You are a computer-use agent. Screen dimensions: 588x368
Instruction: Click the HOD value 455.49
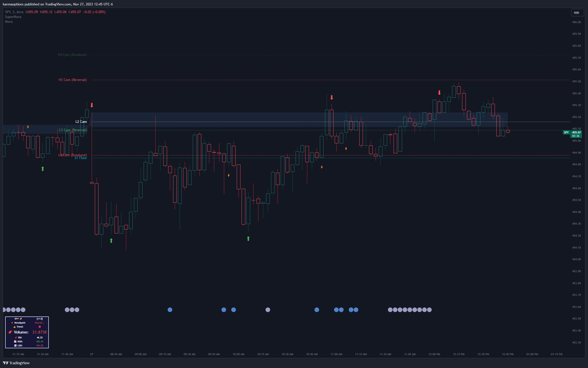click(40, 342)
